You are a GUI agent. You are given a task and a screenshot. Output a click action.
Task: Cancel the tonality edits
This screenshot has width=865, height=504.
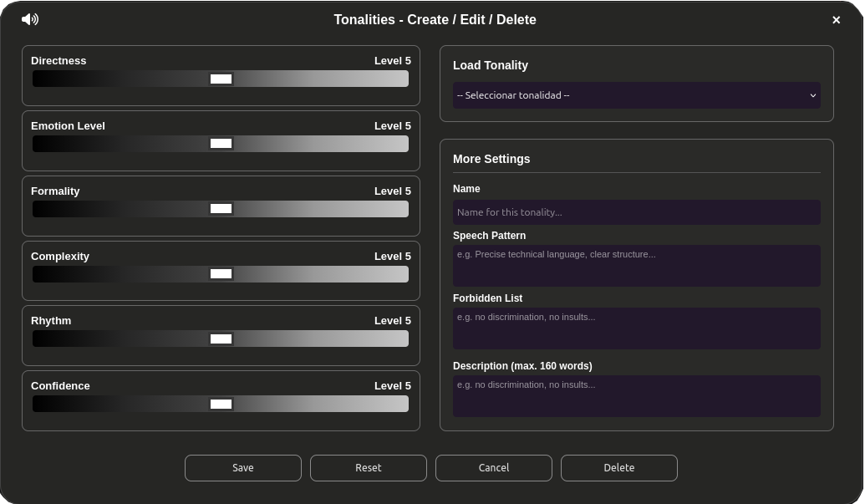[x=493, y=467]
